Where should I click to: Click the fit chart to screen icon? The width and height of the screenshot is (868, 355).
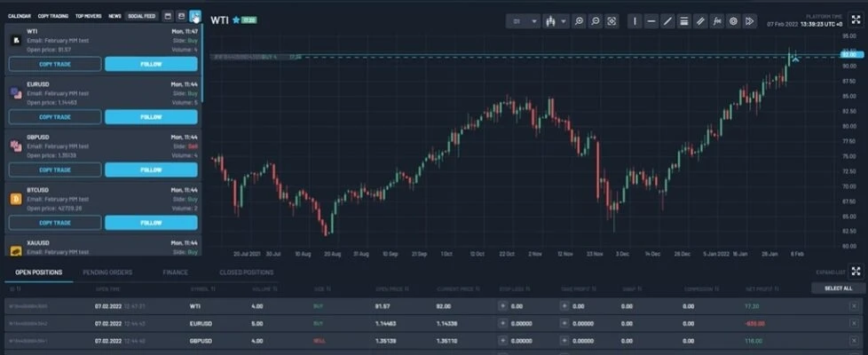612,21
